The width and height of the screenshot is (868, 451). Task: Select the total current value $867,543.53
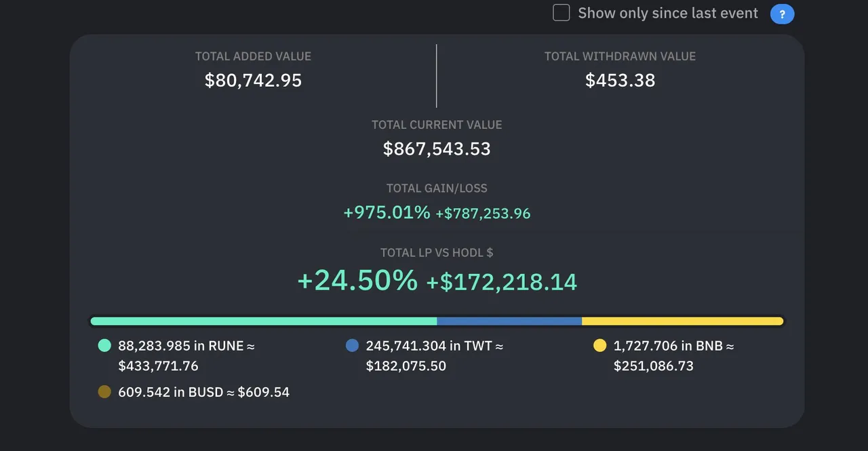tap(437, 149)
